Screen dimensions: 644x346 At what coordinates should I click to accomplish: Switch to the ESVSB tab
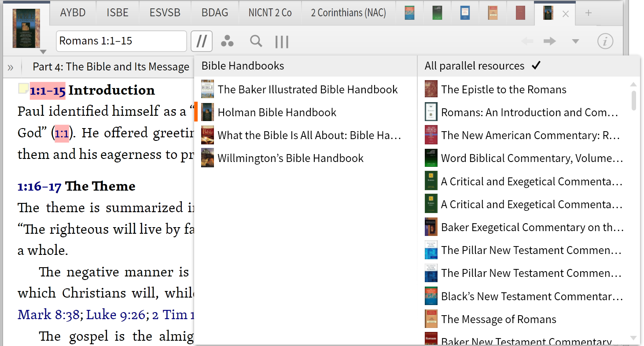click(165, 13)
